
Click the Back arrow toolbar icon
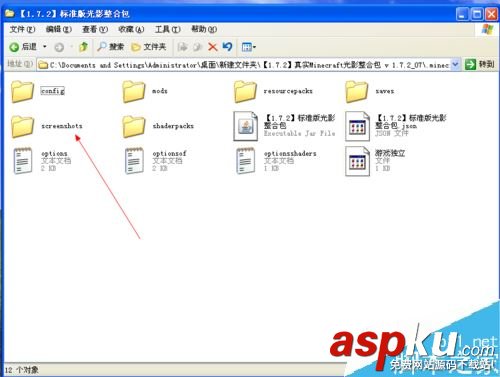point(14,47)
